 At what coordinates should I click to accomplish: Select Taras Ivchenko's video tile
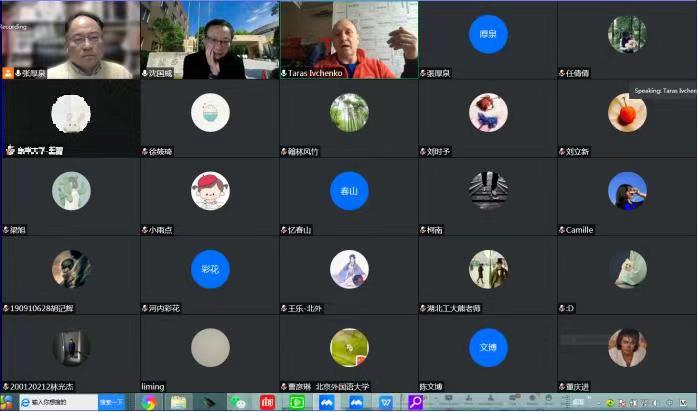348,38
